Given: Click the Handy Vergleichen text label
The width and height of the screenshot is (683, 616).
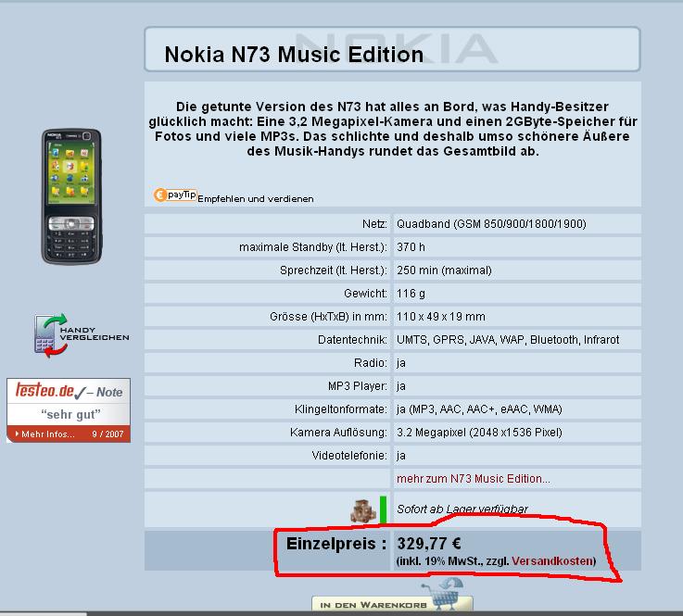Looking at the screenshot, I should (x=95, y=333).
